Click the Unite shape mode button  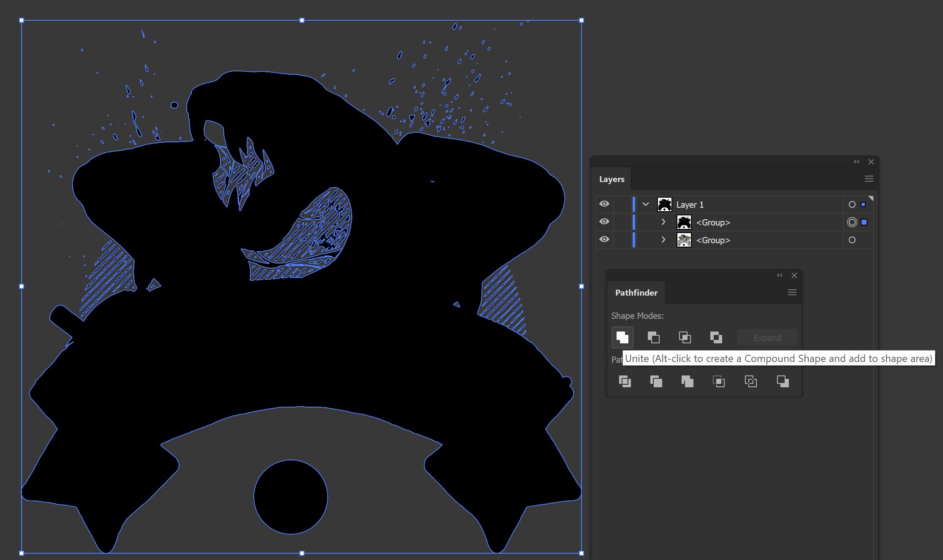pos(622,337)
